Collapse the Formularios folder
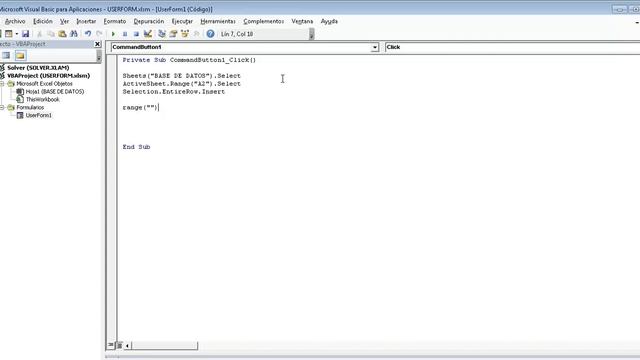Screen dimensions: 640x360 2,107
